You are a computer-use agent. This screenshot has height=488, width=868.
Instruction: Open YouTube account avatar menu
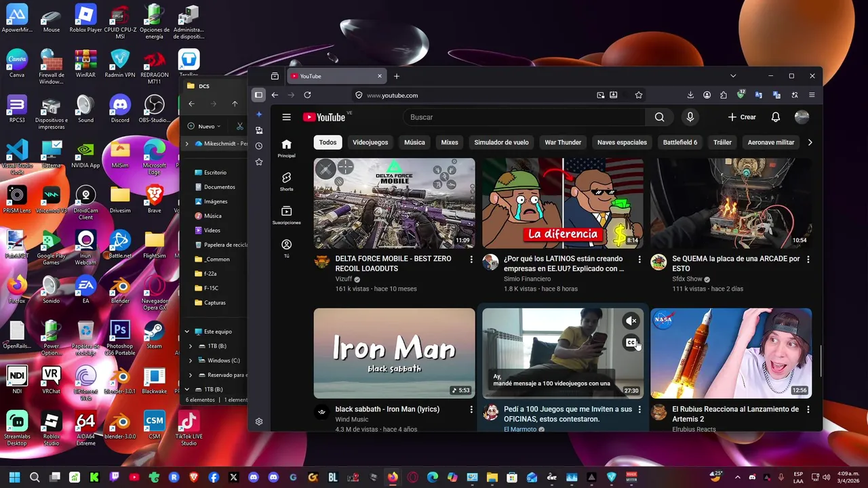[x=802, y=117]
